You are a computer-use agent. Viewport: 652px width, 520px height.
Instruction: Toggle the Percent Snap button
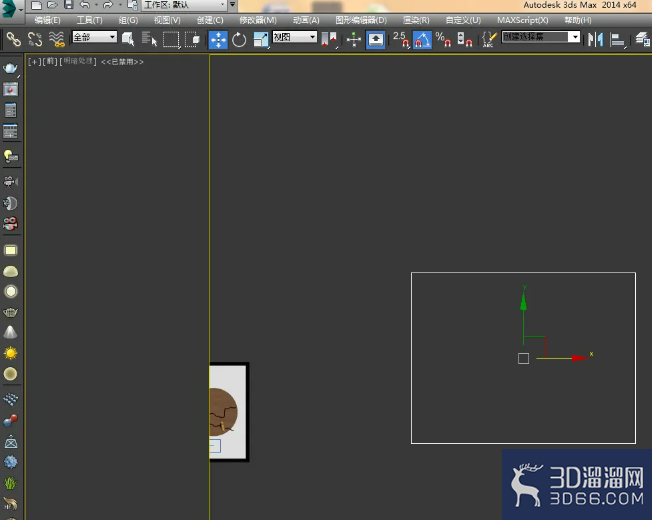click(443, 40)
